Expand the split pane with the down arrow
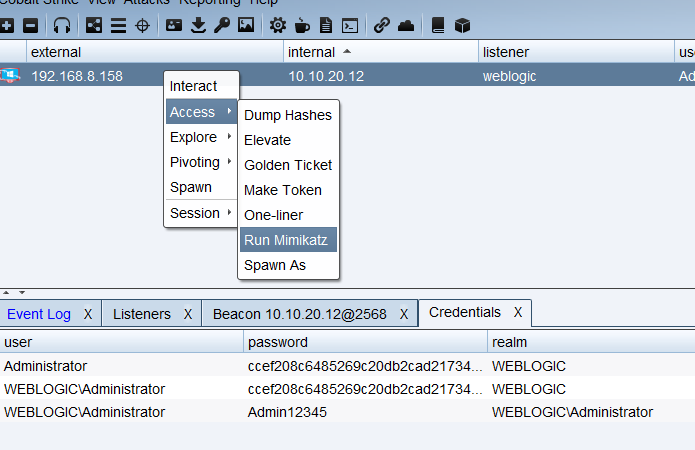Image resolution: width=695 pixels, height=450 pixels. pos(21,292)
